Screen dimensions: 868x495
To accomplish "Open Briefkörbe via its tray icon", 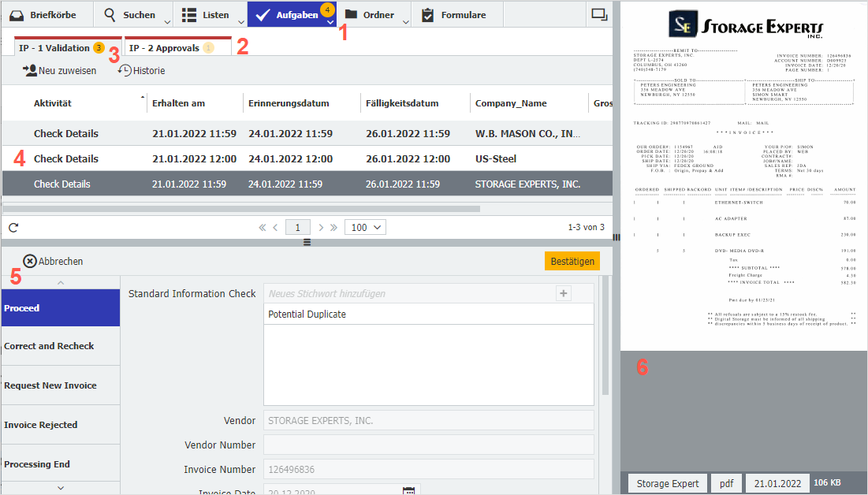I will click(x=16, y=13).
